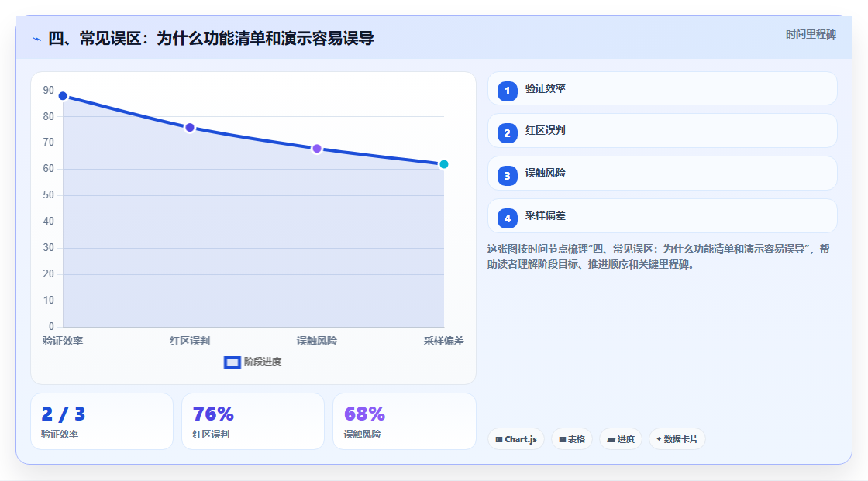
Task: Click the 68% 误触风险 stat card
Action: [x=404, y=421]
